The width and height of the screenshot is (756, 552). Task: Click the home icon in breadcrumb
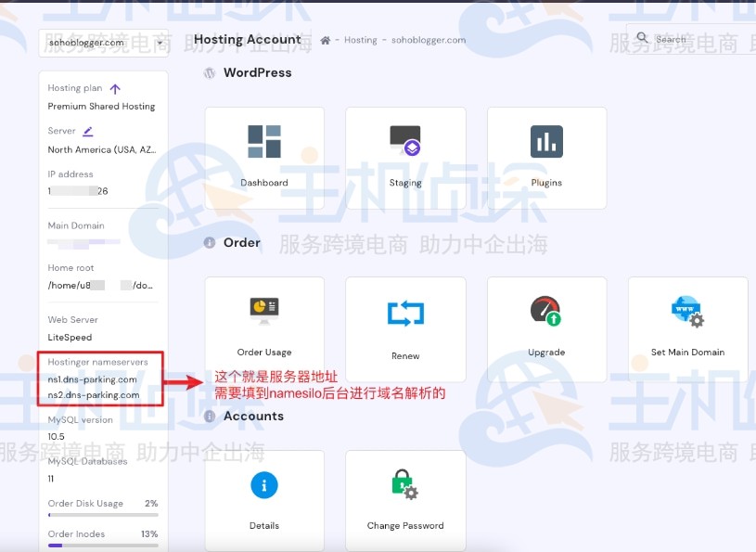326,40
